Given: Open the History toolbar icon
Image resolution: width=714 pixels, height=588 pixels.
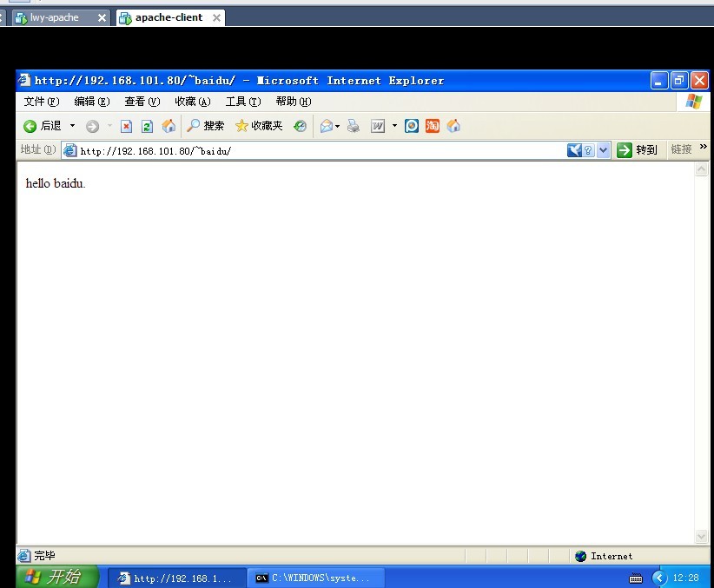Looking at the screenshot, I should click(300, 126).
